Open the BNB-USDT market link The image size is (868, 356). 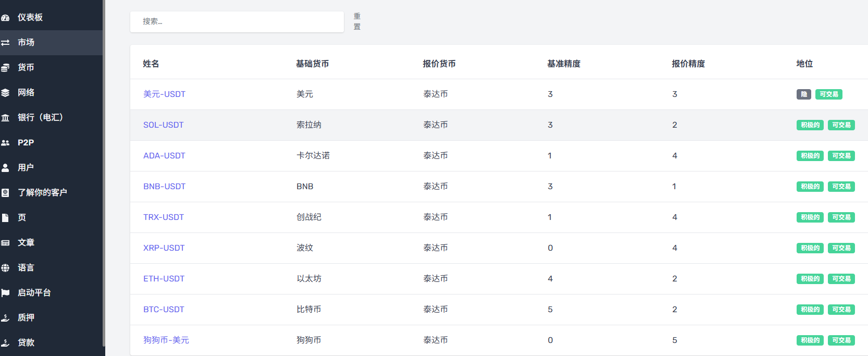(164, 187)
